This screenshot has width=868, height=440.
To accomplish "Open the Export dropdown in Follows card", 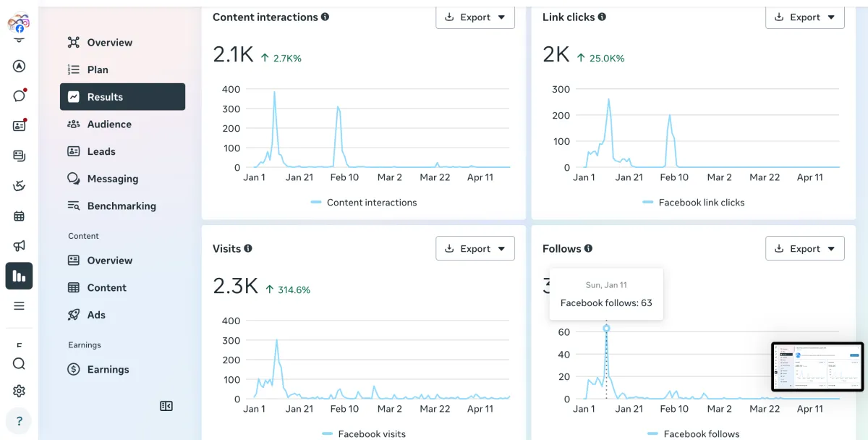I will [x=805, y=248].
